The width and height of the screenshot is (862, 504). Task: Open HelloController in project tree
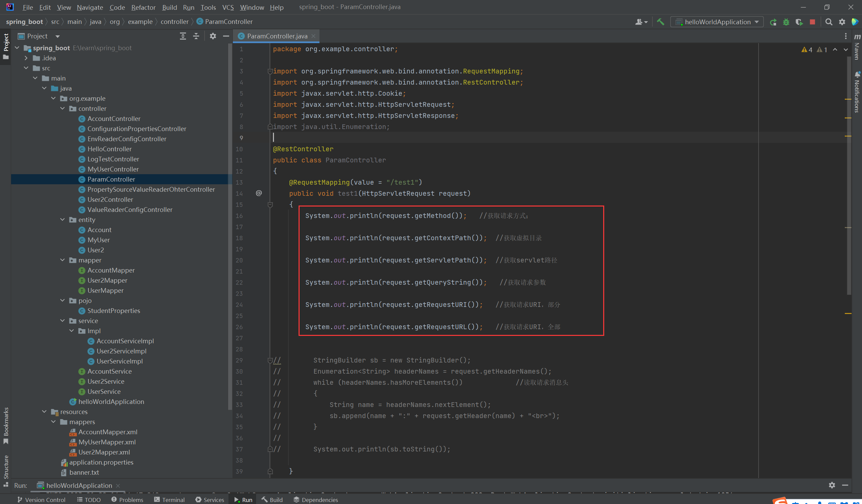click(110, 149)
